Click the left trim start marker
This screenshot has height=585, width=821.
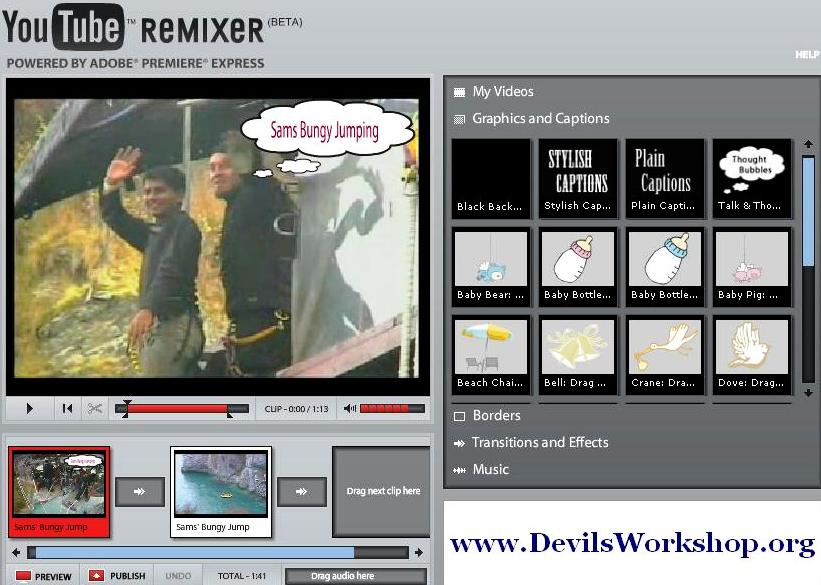click(126, 409)
